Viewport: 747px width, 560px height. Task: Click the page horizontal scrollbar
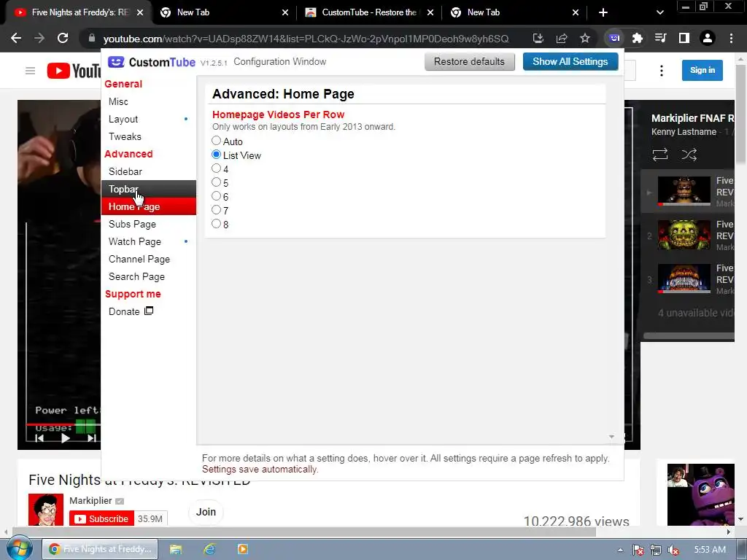click(305, 532)
